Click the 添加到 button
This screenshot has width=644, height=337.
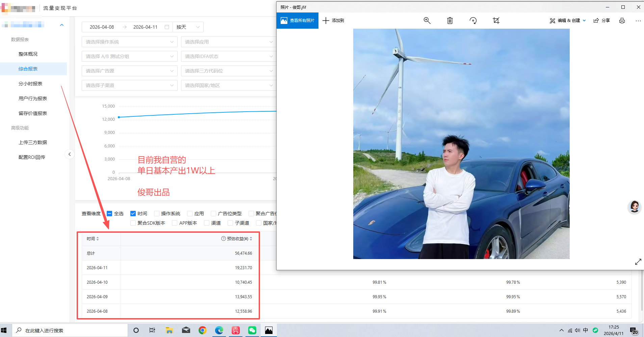[333, 21]
